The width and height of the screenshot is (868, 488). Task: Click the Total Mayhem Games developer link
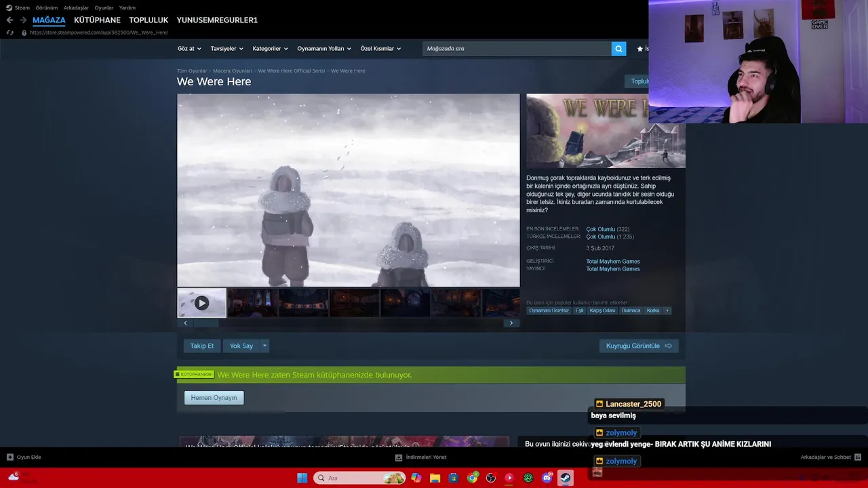[x=613, y=262]
